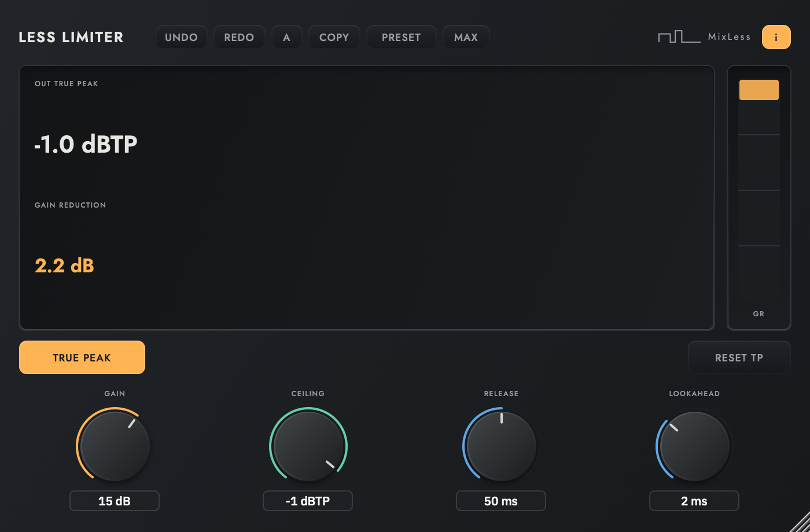
Task: Click the 50 ms release value field
Action: coord(501,501)
